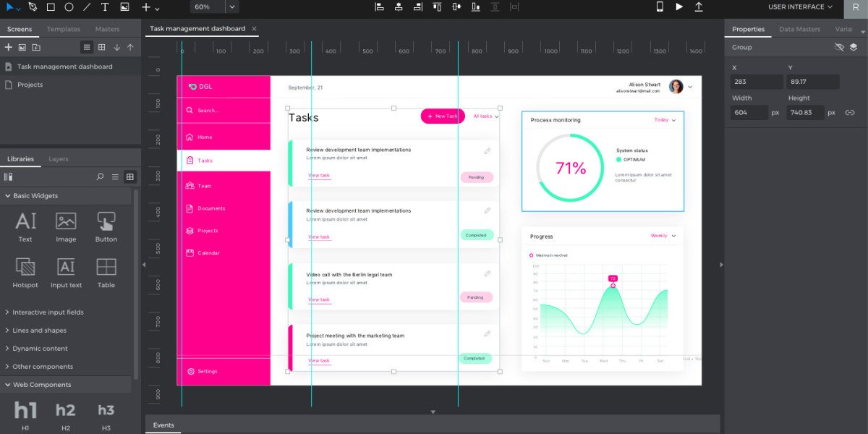Image resolution: width=868 pixels, height=434 pixels.
Task: Switch the Libraries panel to grid view
Action: tap(132, 176)
